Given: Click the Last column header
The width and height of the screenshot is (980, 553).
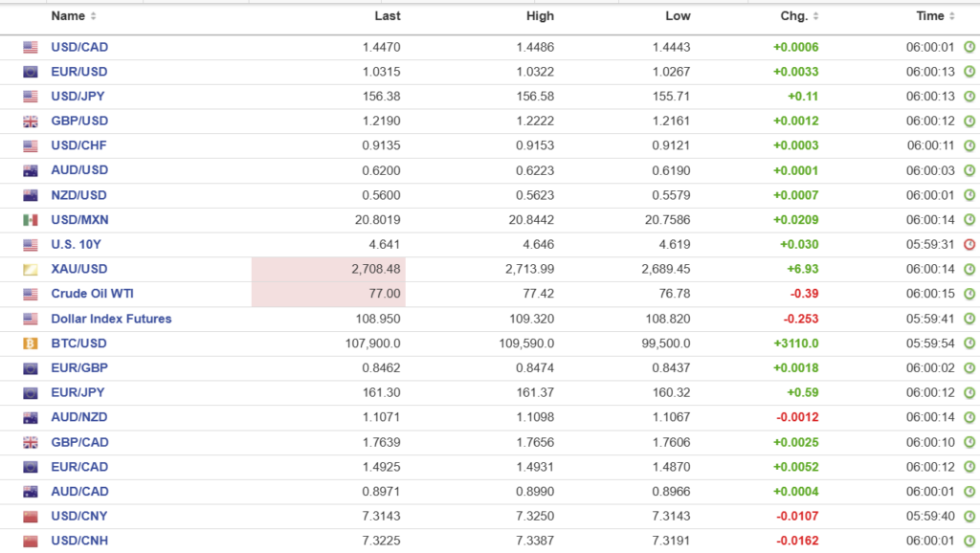Looking at the screenshot, I should point(388,16).
